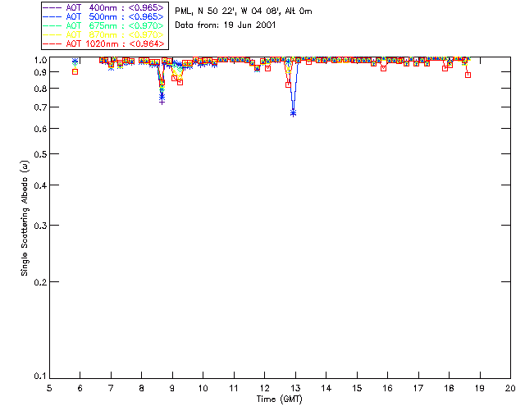Viewport: 525px width, 420px height.
Task: Click the x-axis tick label '12'
Action: (x=264, y=389)
